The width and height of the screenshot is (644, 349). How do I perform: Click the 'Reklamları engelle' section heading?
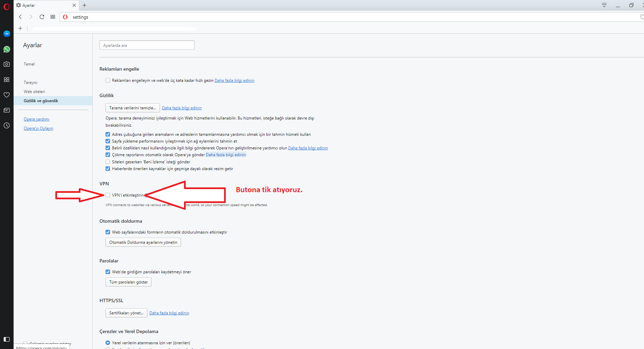pyautogui.click(x=119, y=69)
